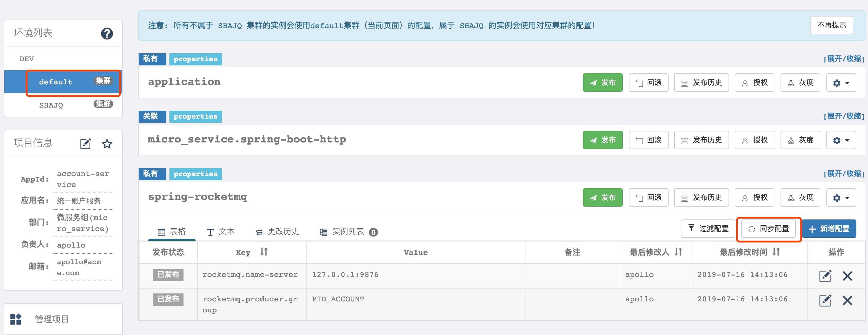Viewport: 868px width, 335px height.
Task: View 发布历史 for micro_service.spring-boot-http
Action: [x=701, y=140]
